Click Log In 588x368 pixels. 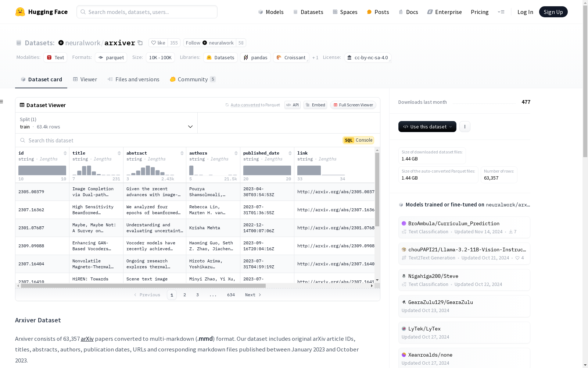click(x=525, y=12)
